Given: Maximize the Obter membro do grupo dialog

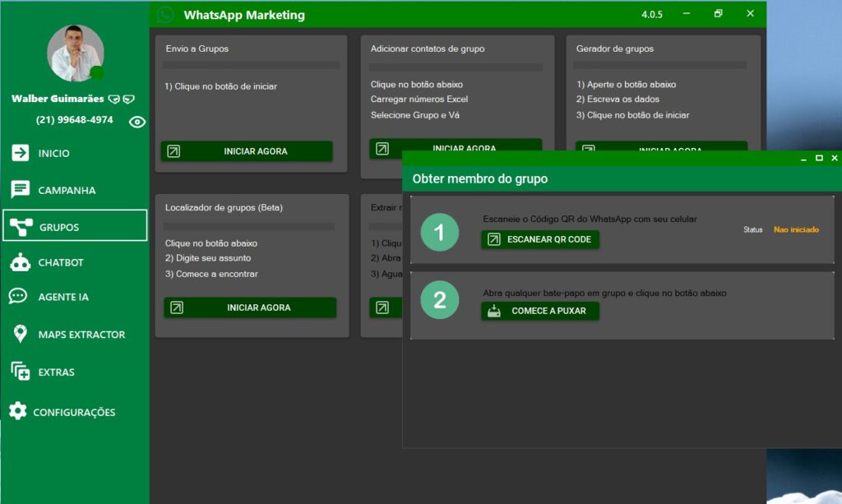Looking at the screenshot, I should (x=819, y=158).
